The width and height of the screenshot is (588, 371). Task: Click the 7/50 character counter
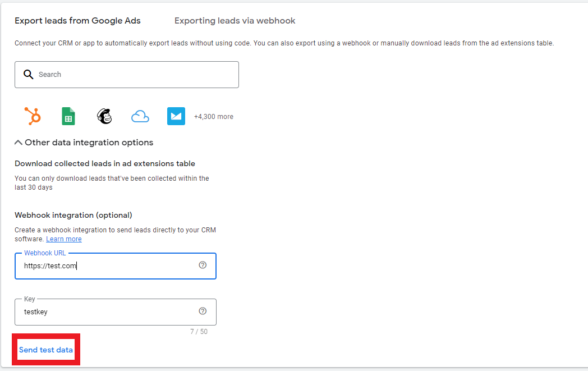coord(200,331)
